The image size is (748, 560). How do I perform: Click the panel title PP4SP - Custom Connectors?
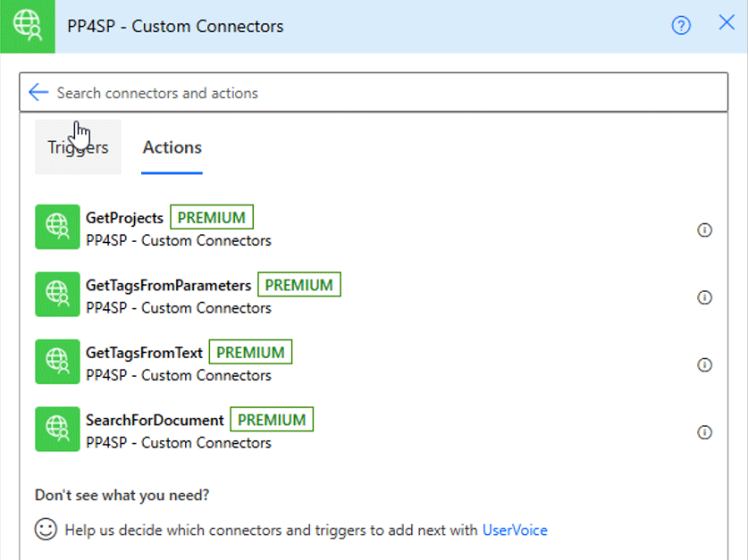coord(175,26)
